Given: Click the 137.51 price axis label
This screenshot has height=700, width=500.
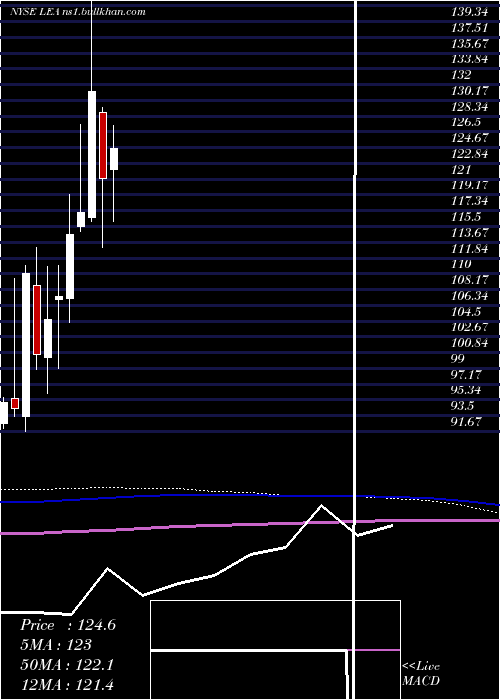Looking at the screenshot, I should pos(469,28).
